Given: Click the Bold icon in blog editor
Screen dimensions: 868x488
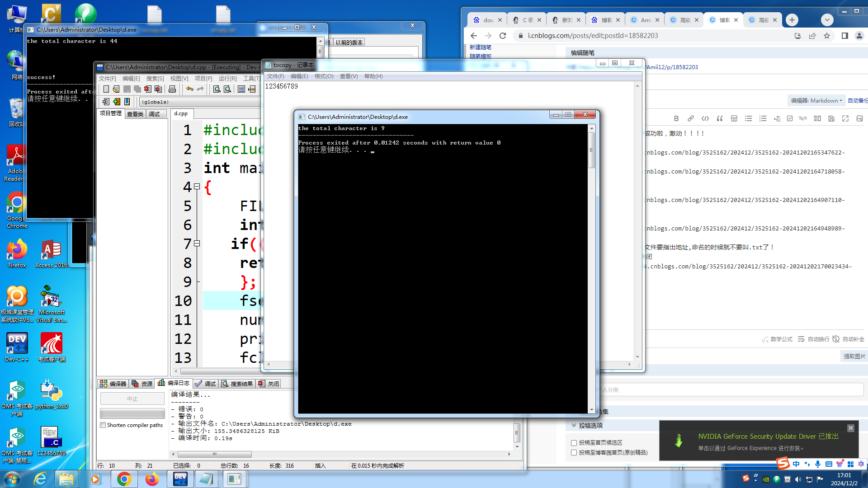Looking at the screenshot, I should coord(676,118).
